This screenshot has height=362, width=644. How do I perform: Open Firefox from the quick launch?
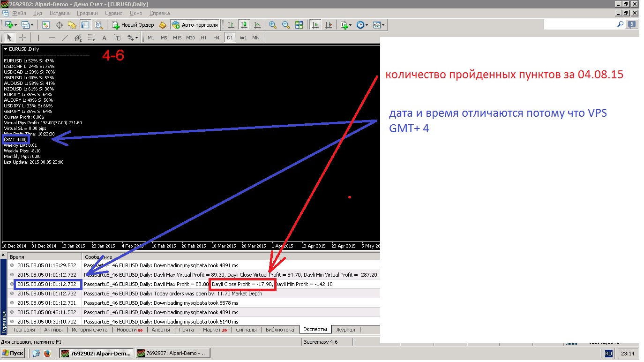[47, 354]
